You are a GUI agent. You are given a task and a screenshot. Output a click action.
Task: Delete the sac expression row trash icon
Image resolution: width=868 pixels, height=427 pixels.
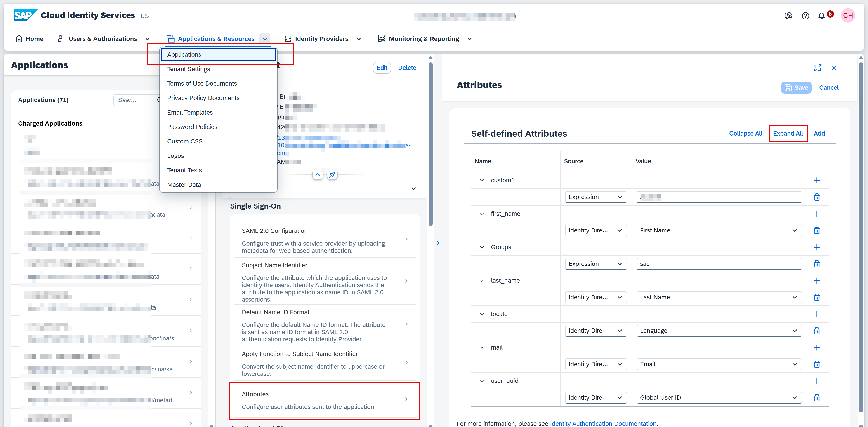[x=817, y=264]
